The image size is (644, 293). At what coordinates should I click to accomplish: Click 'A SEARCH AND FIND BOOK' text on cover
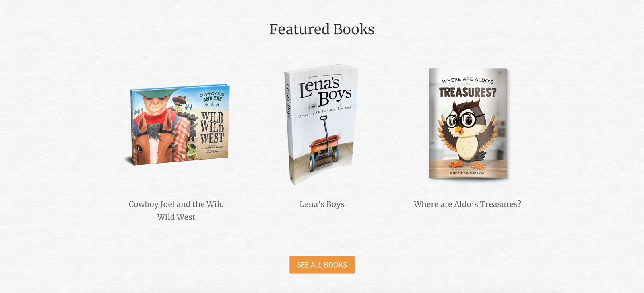click(x=467, y=173)
